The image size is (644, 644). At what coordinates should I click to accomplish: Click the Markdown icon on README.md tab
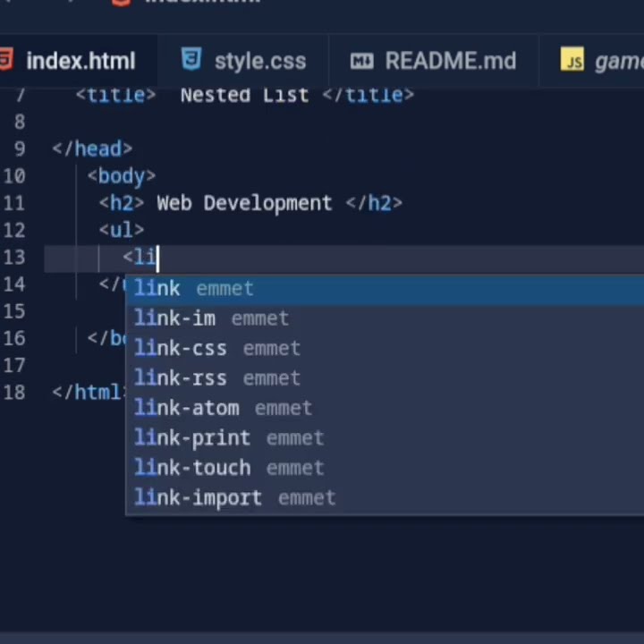(362, 61)
